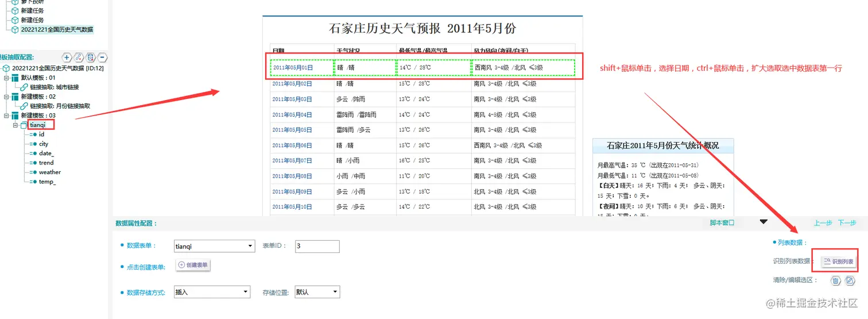
Task: Click the 14℃ / 22℃ temperature cell
Action: point(434,207)
